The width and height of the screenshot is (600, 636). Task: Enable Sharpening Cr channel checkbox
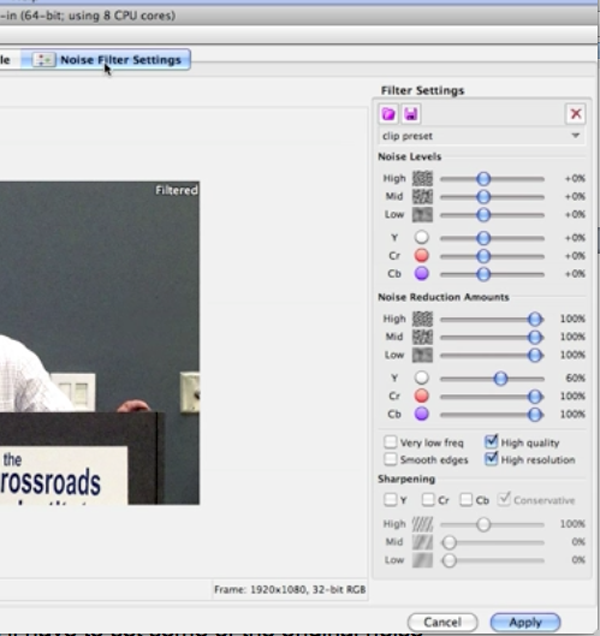click(428, 500)
